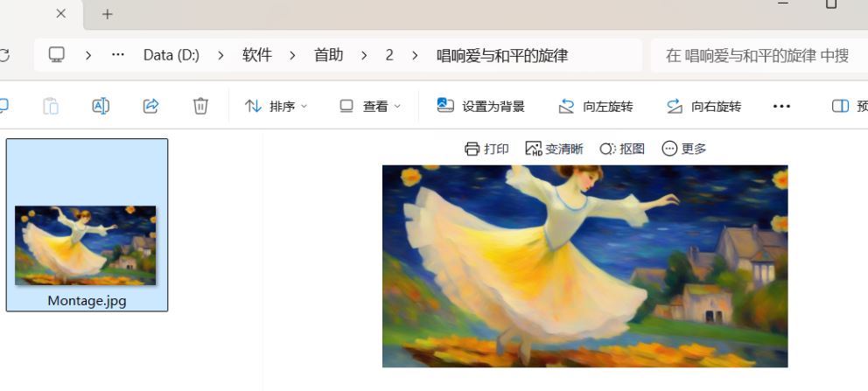The image size is (868, 391).
Task: Click the This PC monitor icon
Action: [x=57, y=55]
